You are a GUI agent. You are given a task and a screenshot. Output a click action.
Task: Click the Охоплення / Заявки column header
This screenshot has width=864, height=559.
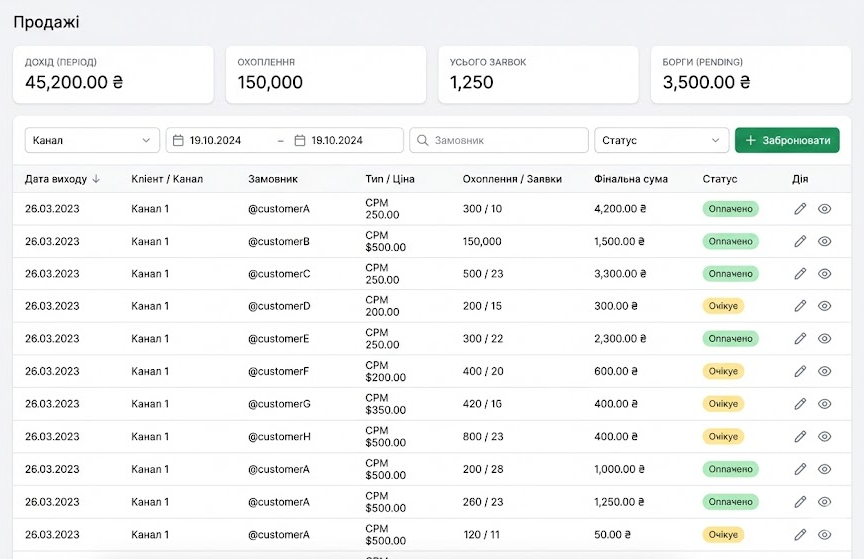[x=512, y=179]
